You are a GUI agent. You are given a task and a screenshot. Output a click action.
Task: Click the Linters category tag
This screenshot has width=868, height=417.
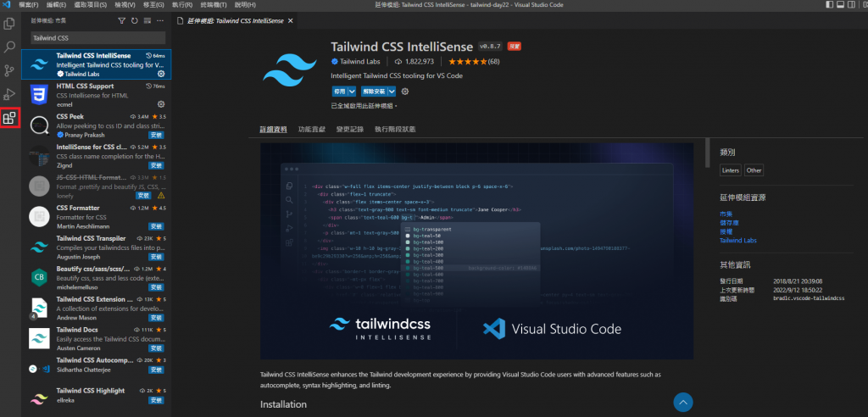(730, 170)
